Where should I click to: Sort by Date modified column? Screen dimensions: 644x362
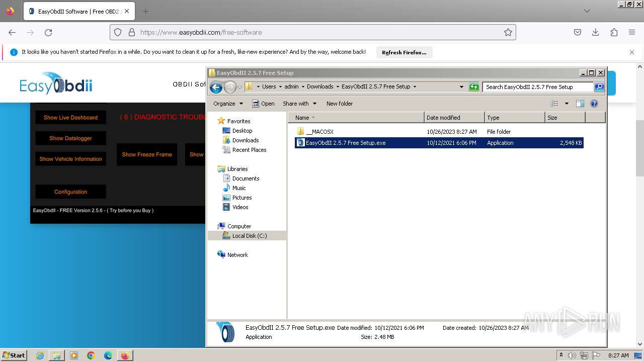[454, 118]
